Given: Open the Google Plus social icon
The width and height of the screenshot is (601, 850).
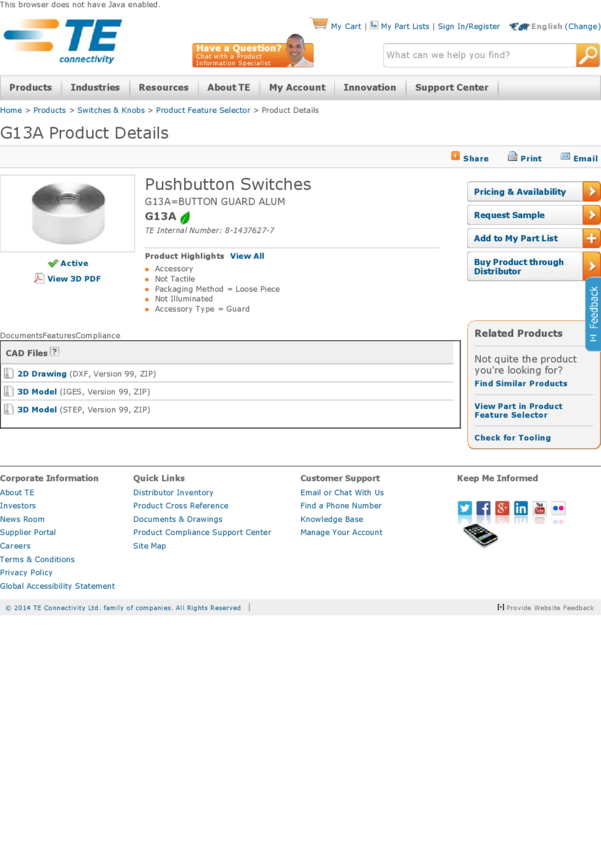Looking at the screenshot, I should (502, 508).
